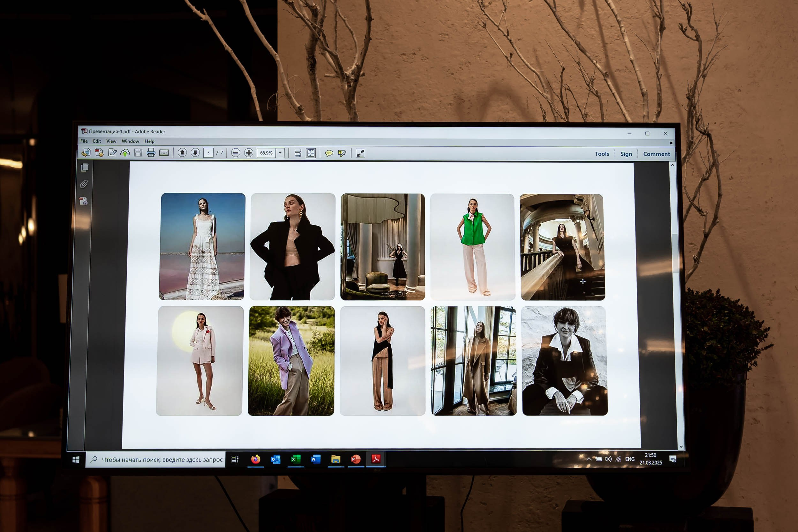Screen dimensions: 798x532
Task: Go to previous page arrow
Action: coord(182,153)
